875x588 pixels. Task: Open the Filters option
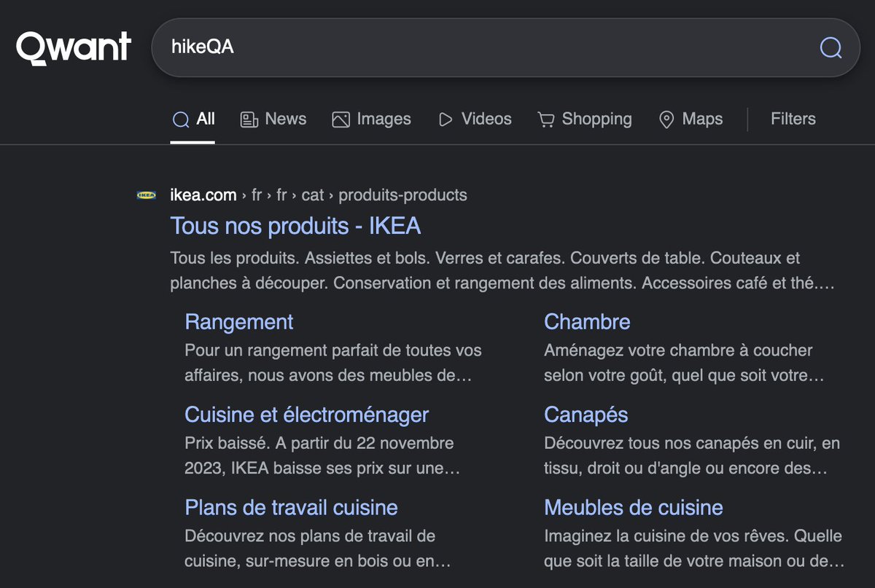coord(793,119)
